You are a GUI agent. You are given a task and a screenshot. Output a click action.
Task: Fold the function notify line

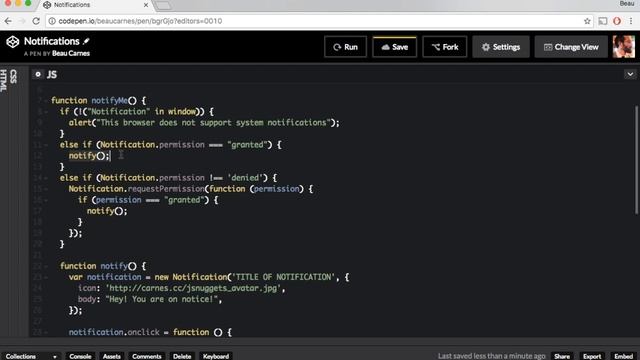click(45, 266)
